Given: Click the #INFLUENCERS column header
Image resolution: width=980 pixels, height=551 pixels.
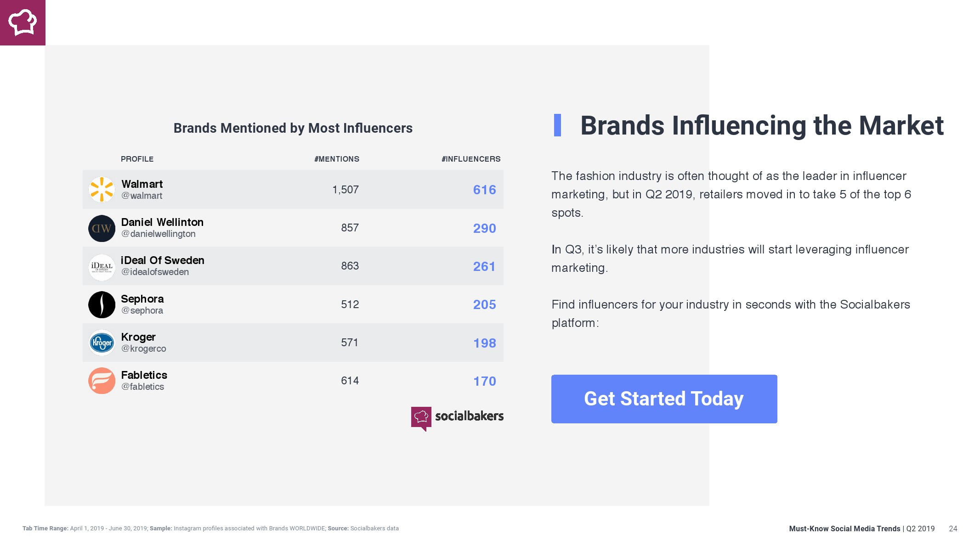Looking at the screenshot, I should point(471,159).
